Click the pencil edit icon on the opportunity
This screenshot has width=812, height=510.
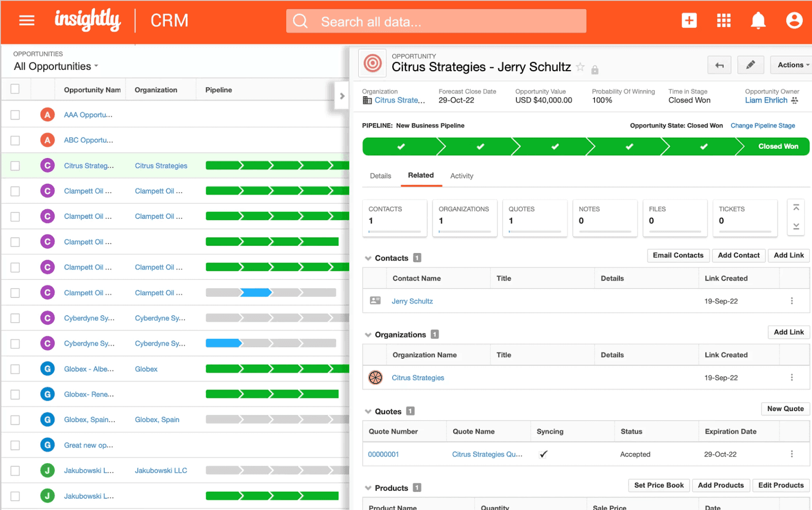(x=751, y=65)
